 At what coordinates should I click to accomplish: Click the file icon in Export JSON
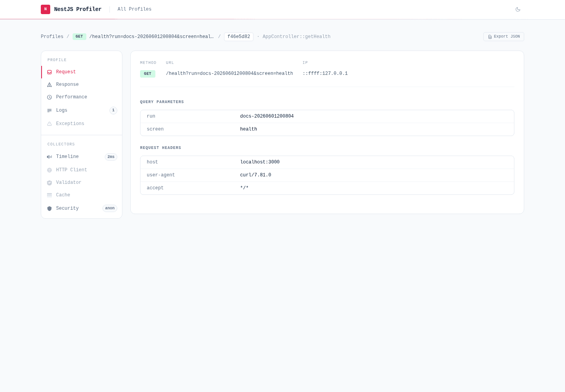click(490, 37)
